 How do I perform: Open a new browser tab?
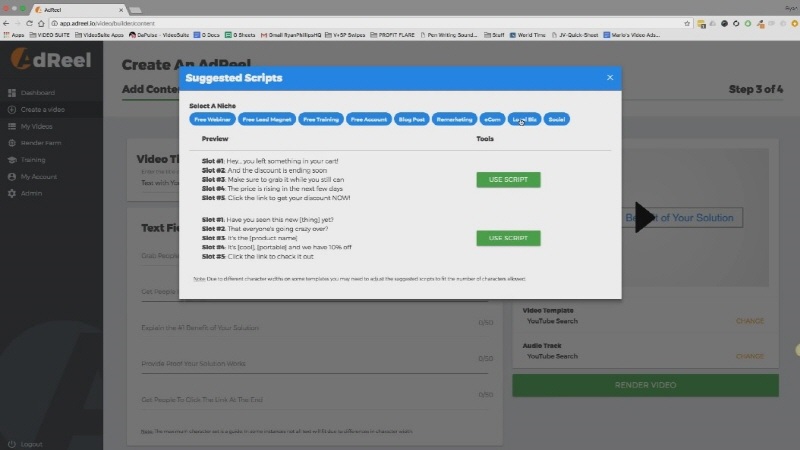click(x=136, y=10)
